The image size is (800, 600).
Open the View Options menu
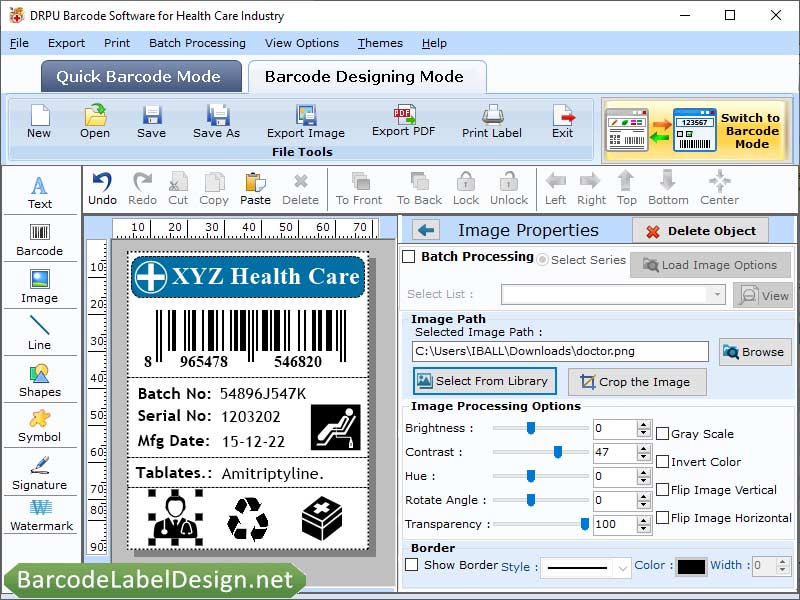(x=302, y=43)
